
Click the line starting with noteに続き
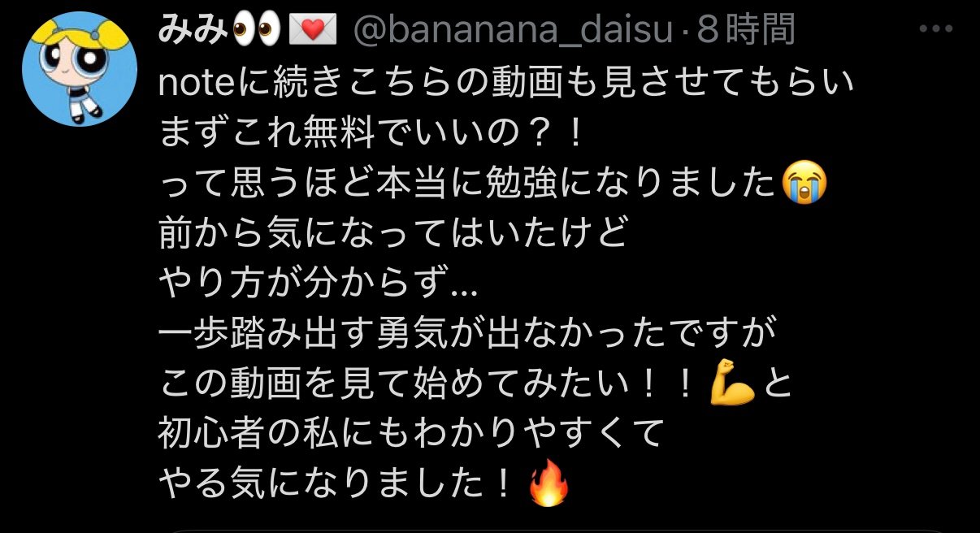[507, 82]
